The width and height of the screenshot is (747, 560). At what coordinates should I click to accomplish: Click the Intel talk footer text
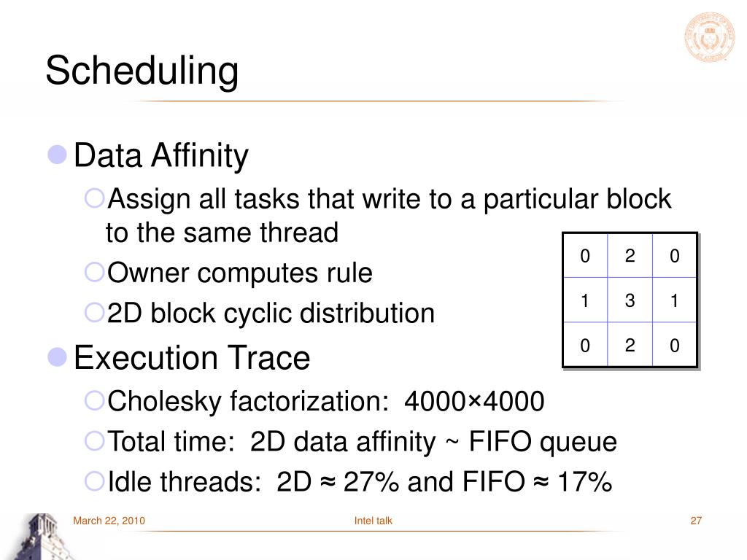click(x=373, y=521)
